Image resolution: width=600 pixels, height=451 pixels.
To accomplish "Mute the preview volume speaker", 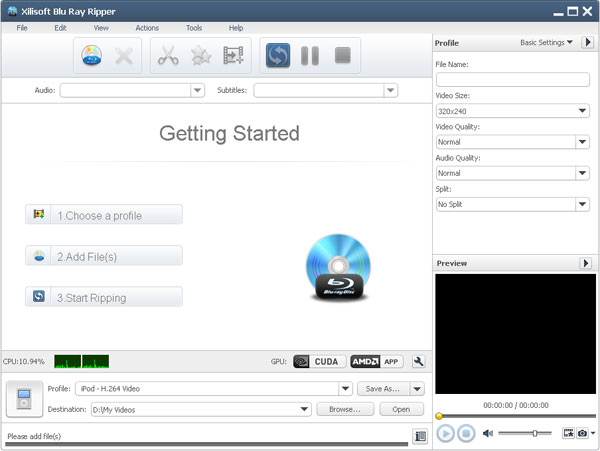I will coord(488,433).
